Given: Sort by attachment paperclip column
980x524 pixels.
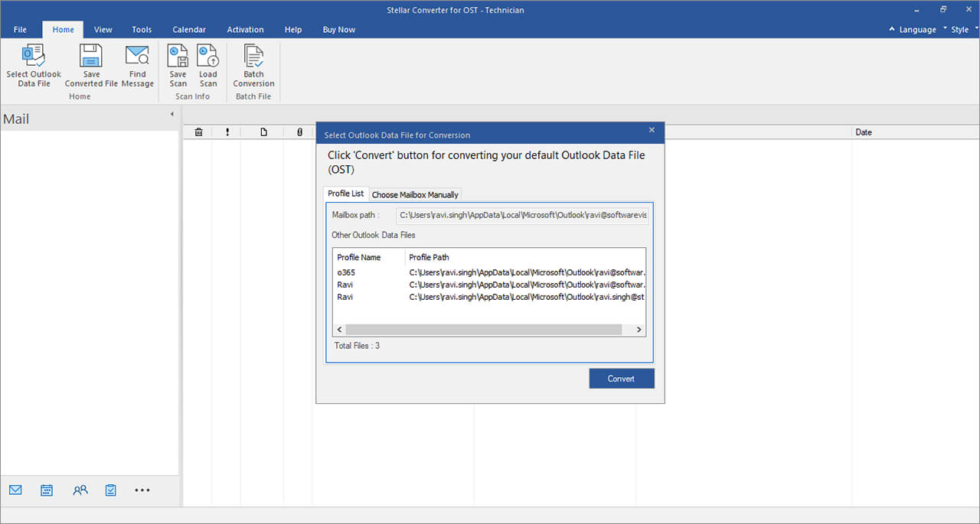Looking at the screenshot, I should (x=299, y=132).
